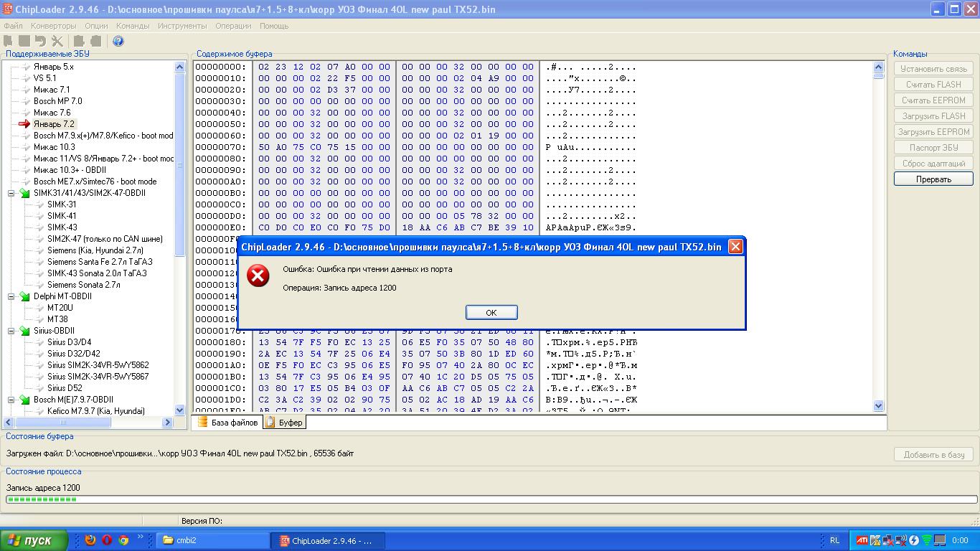This screenshot has height=551, width=980.
Task: Click the crossed tools settings toolbar icon
Action: click(57, 41)
